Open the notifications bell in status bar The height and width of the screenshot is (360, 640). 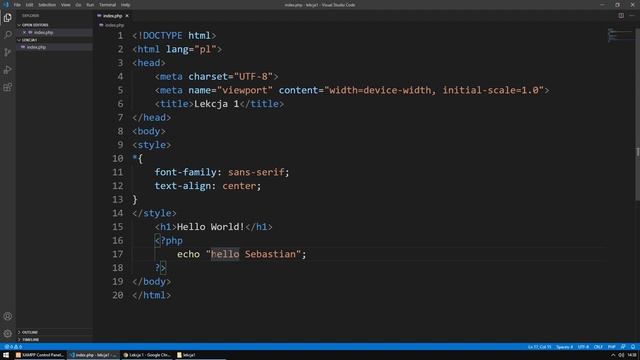(633, 347)
